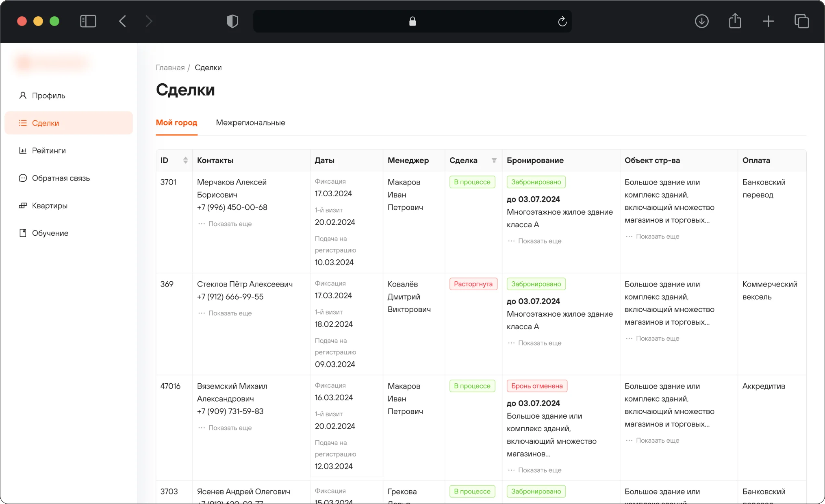Open the Профиль page via its person icon

point(23,96)
